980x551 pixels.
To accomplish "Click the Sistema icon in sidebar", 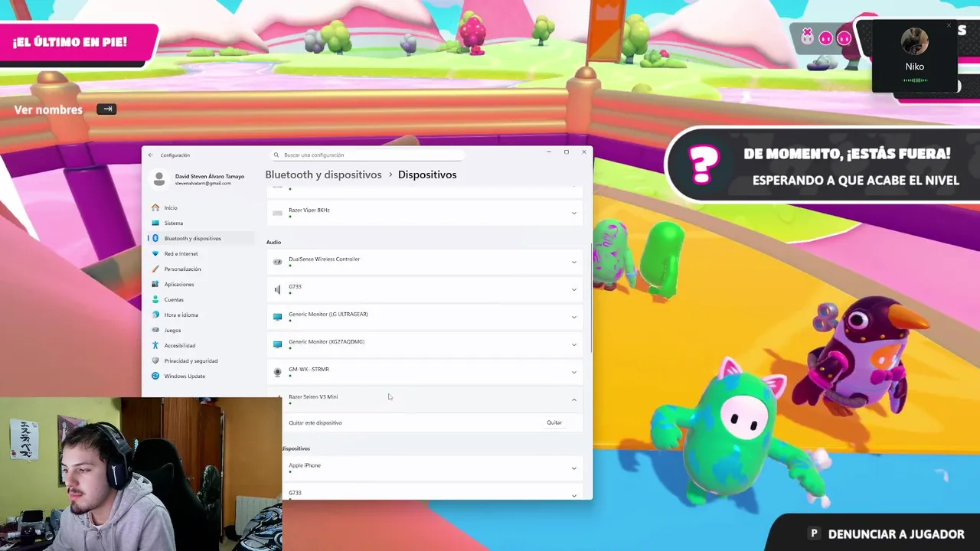I will [x=155, y=223].
